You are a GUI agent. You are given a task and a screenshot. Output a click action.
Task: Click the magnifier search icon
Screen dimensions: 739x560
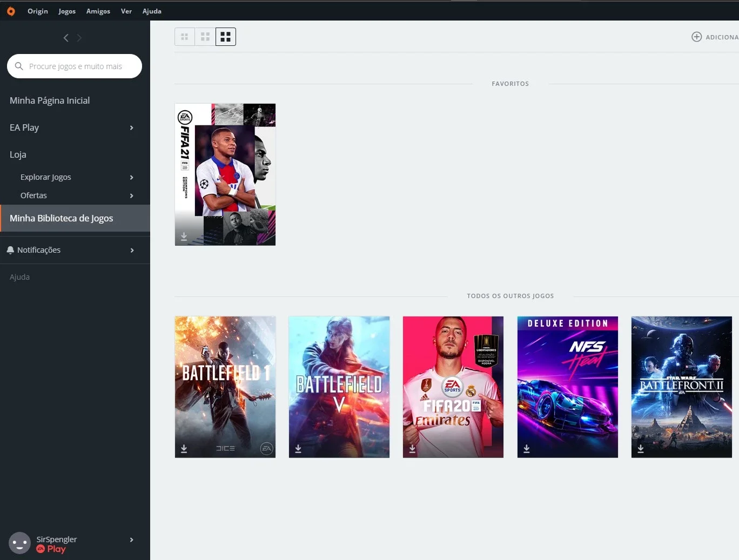coord(19,66)
